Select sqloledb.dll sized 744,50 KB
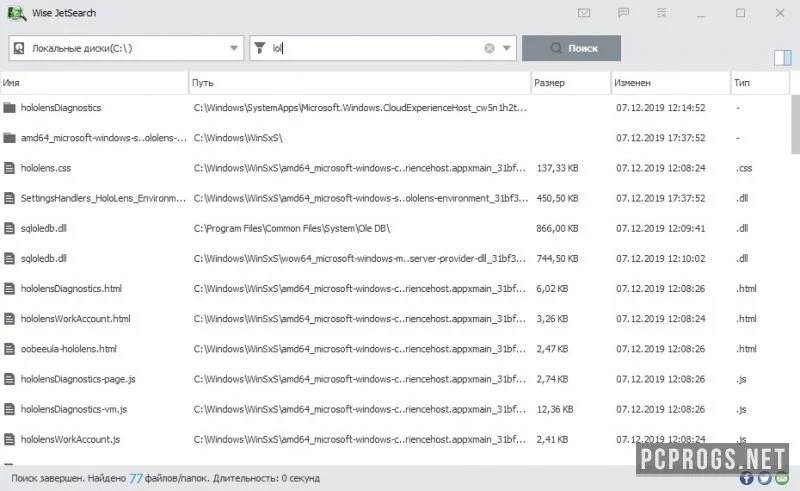This screenshot has width=800, height=491. (43, 258)
